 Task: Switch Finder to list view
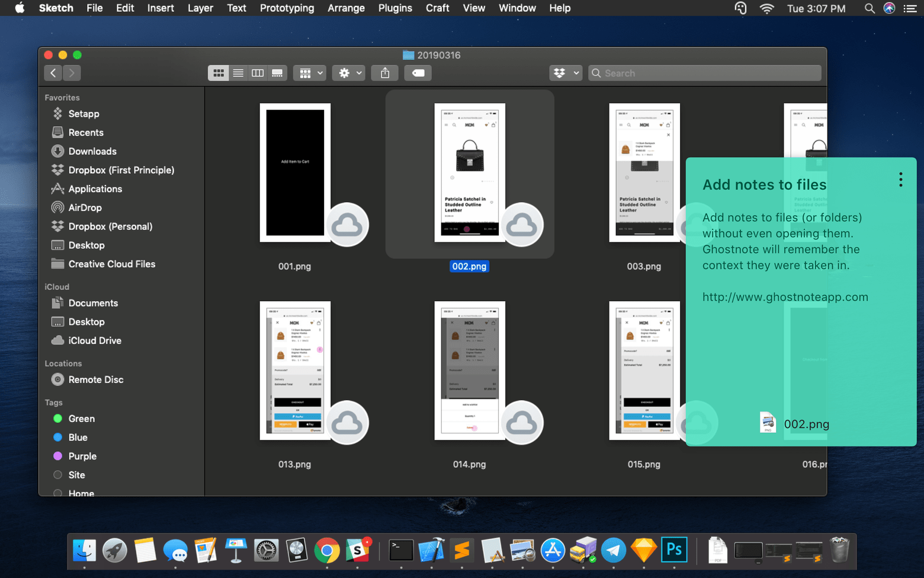coord(238,73)
